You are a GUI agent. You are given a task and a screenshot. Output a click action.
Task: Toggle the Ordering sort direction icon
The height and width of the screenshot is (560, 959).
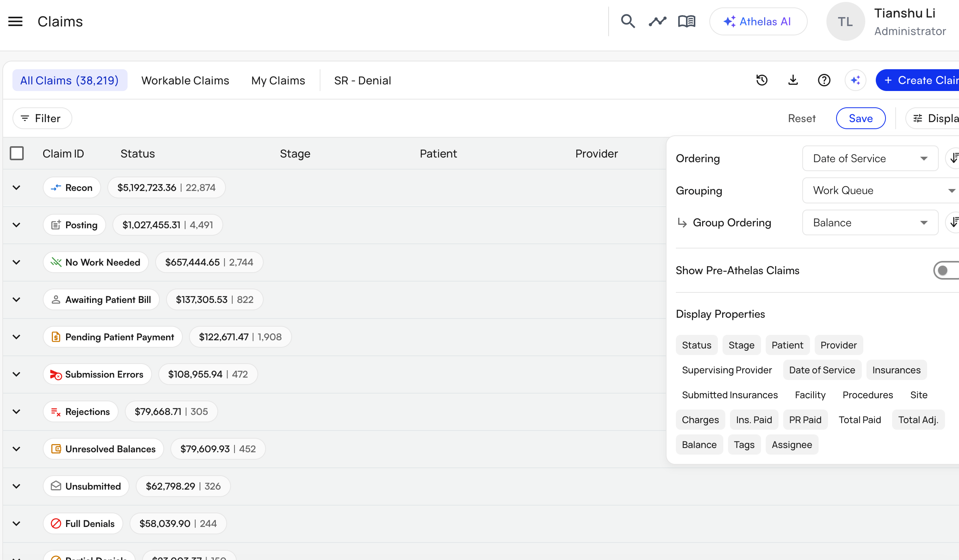pos(953,158)
